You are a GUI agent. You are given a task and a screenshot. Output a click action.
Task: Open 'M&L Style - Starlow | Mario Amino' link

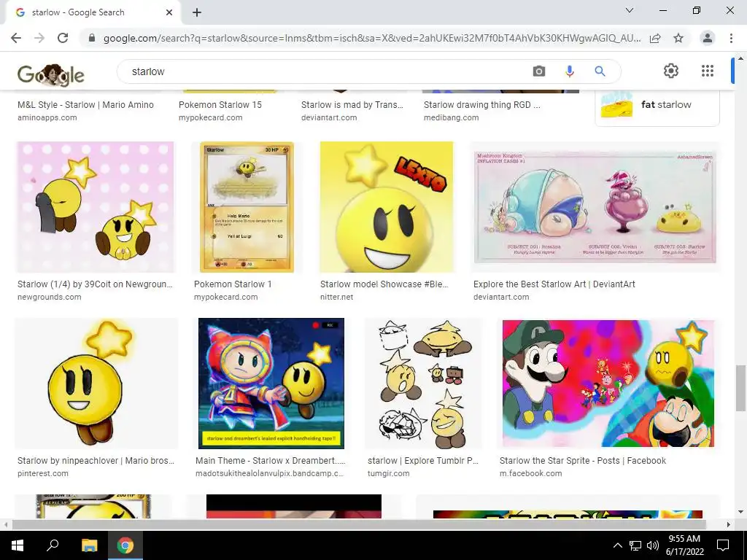86,105
